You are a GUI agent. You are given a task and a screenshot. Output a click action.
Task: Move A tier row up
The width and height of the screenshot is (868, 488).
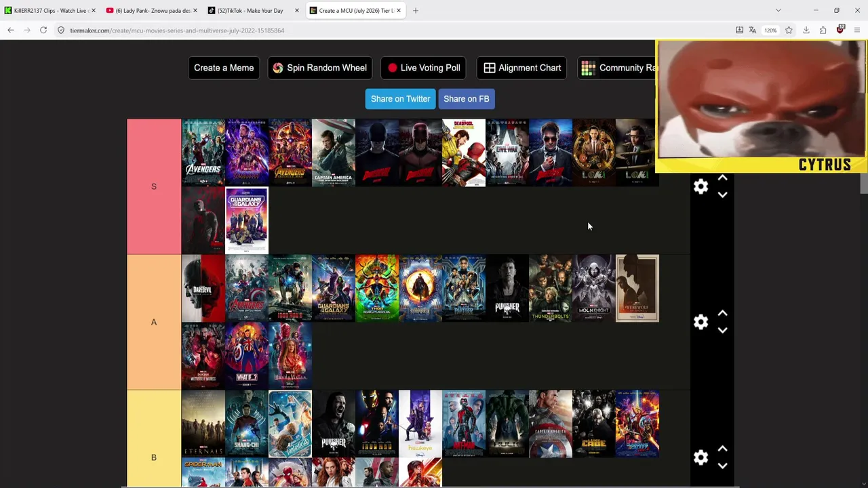point(722,314)
